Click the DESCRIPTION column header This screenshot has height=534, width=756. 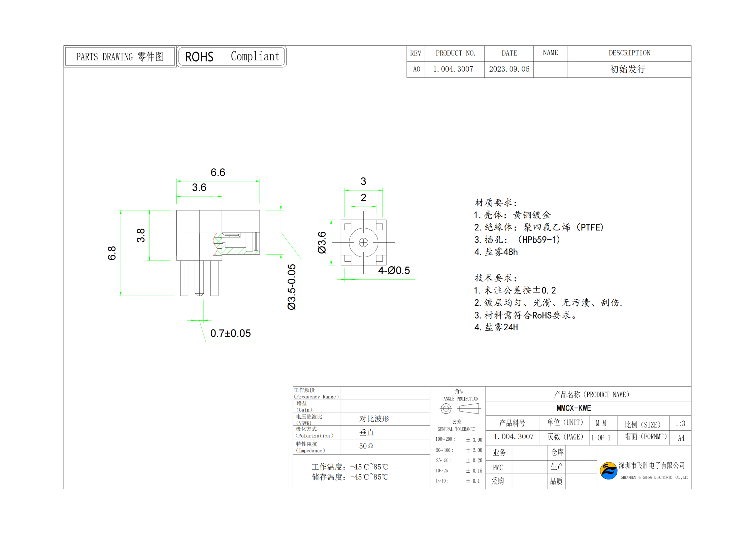coord(629,53)
